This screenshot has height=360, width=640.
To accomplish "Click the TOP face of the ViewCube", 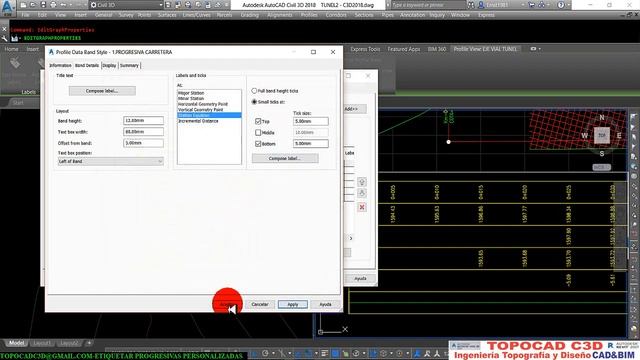I will [602, 135].
